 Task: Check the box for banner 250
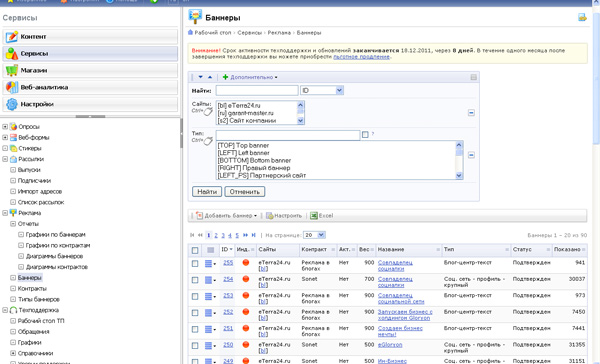(x=195, y=346)
